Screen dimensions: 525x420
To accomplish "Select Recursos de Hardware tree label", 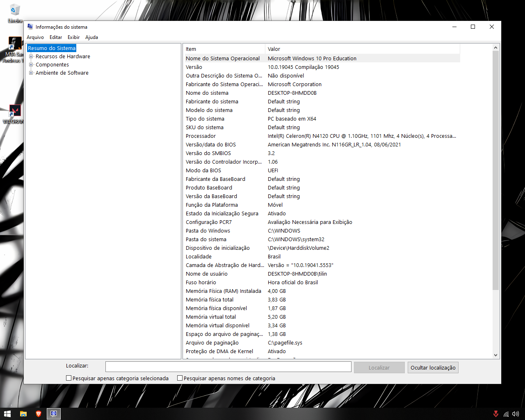I will (x=63, y=57).
